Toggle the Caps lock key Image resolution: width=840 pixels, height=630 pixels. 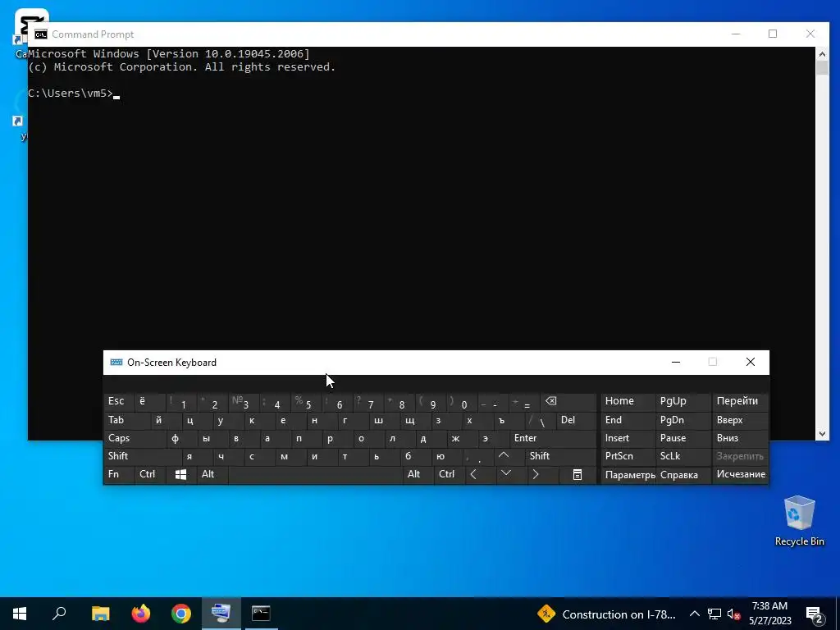135,438
